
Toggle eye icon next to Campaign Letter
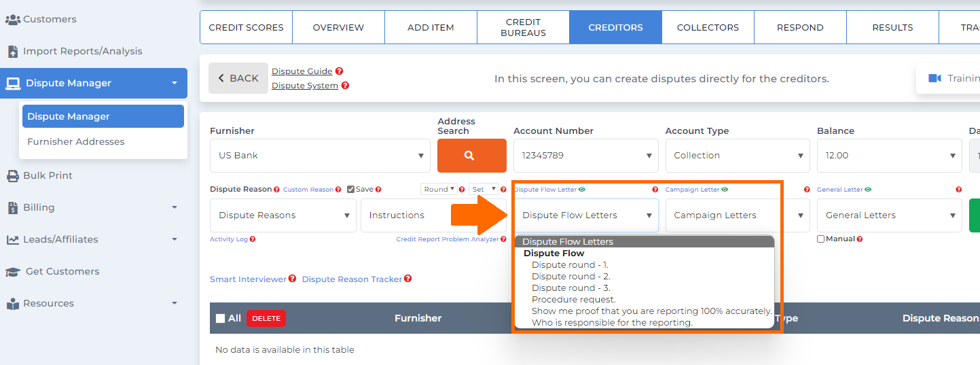click(x=725, y=190)
